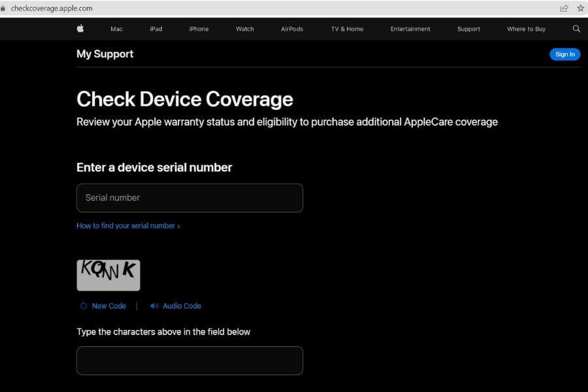Navigate to TV & Home
588x392 pixels.
[x=347, y=29]
